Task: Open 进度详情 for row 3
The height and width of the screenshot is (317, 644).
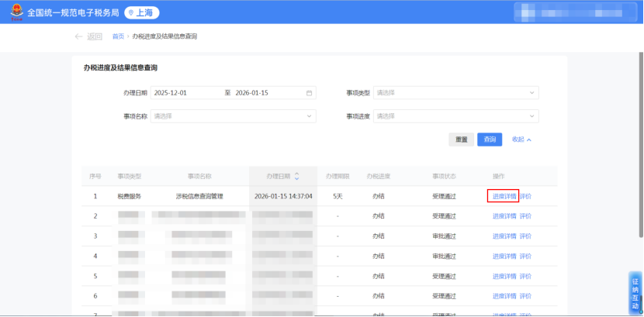Action: tap(504, 236)
